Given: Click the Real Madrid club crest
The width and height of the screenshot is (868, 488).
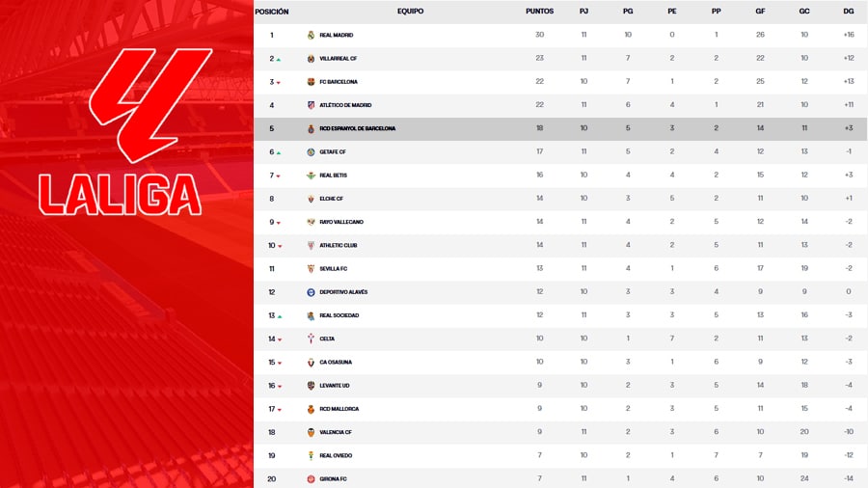Looking at the screenshot, I should tap(311, 36).
